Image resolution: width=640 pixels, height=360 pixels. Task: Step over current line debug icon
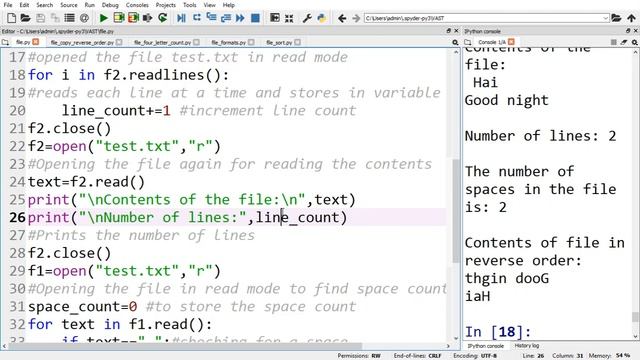click(x=196, y=18)
